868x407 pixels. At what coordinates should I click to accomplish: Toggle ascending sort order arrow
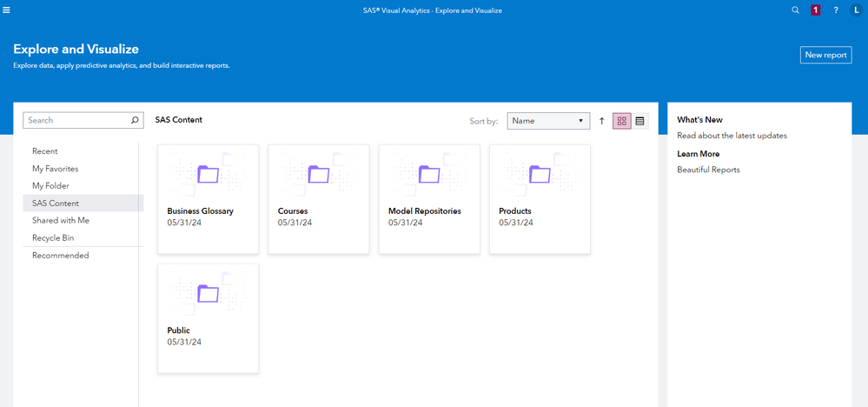(602, 121)
